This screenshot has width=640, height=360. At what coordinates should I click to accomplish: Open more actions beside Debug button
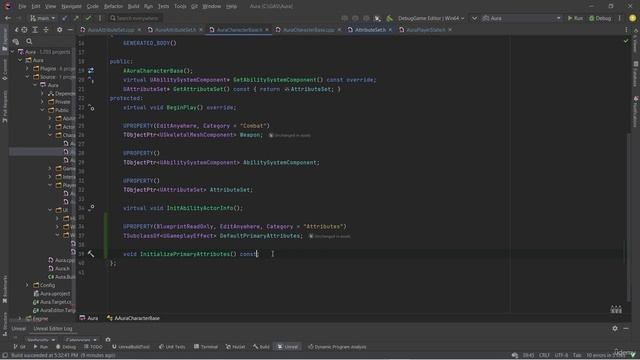[619, 18]
